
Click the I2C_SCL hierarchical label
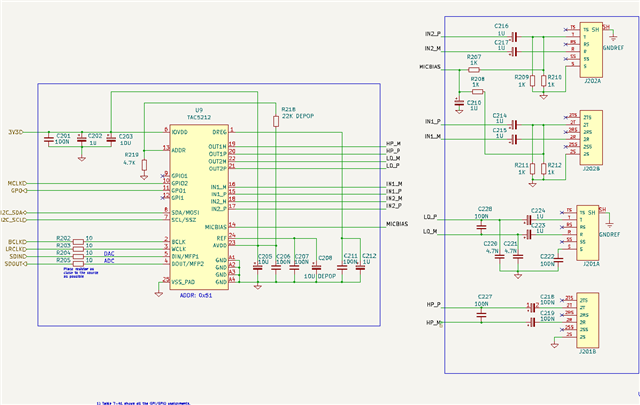coord(13,220)
